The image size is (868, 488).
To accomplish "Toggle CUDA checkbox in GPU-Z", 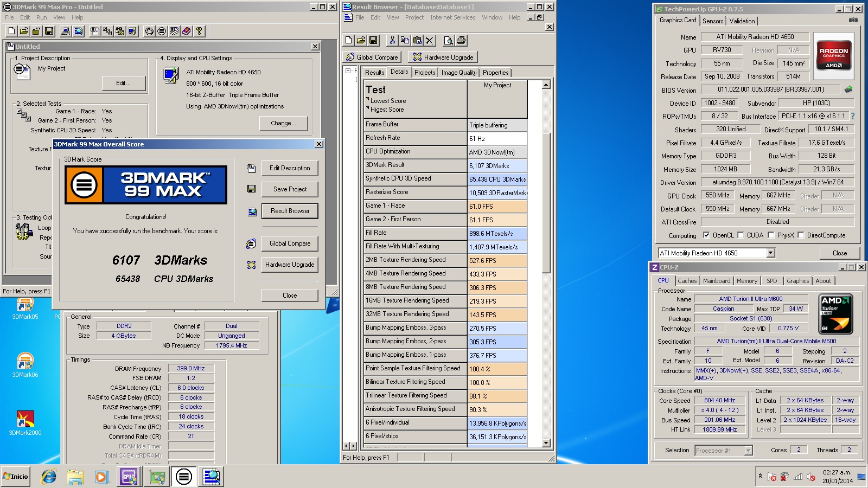I will point(741,235).
